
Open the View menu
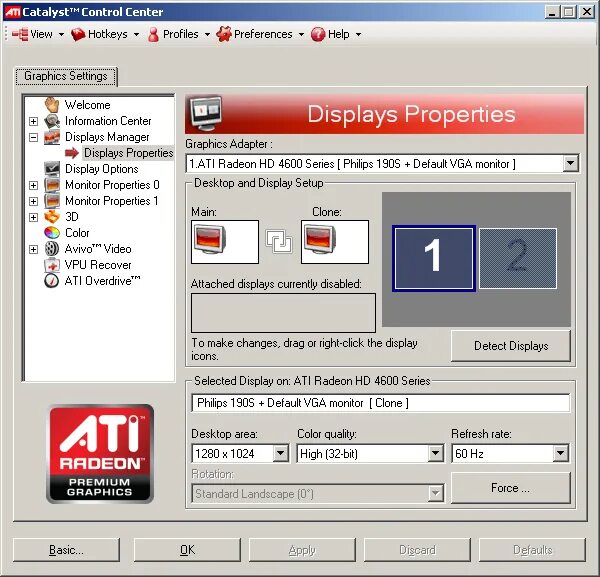[38, 34]
